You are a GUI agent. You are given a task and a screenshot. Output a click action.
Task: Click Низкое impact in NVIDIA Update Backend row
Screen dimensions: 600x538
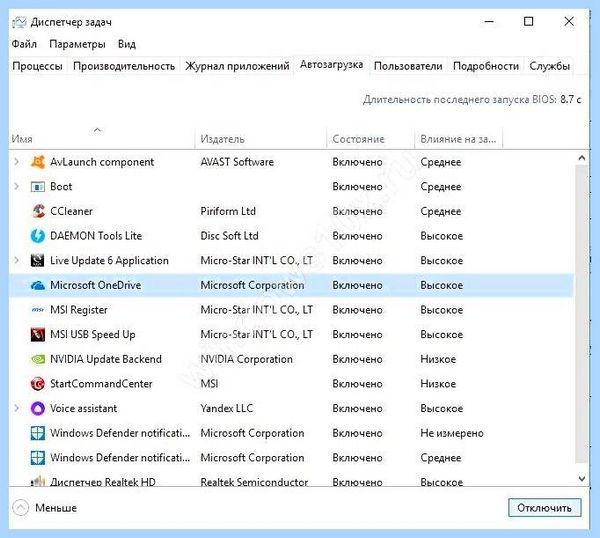[x=438, y=359]
